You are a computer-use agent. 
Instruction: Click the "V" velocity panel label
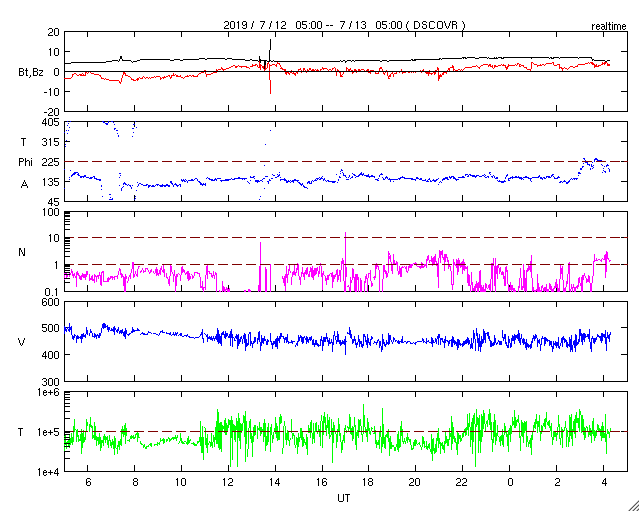tap(22, 343)
